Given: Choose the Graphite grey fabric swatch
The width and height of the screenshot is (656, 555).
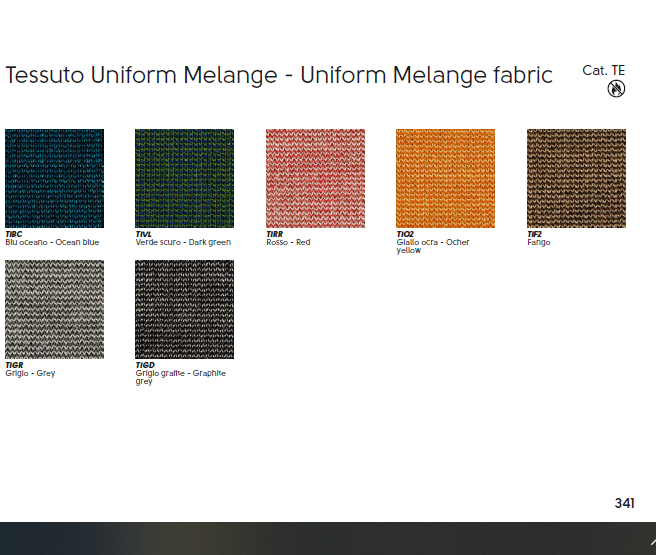Looking at the screenshot, I should point(184,309).
